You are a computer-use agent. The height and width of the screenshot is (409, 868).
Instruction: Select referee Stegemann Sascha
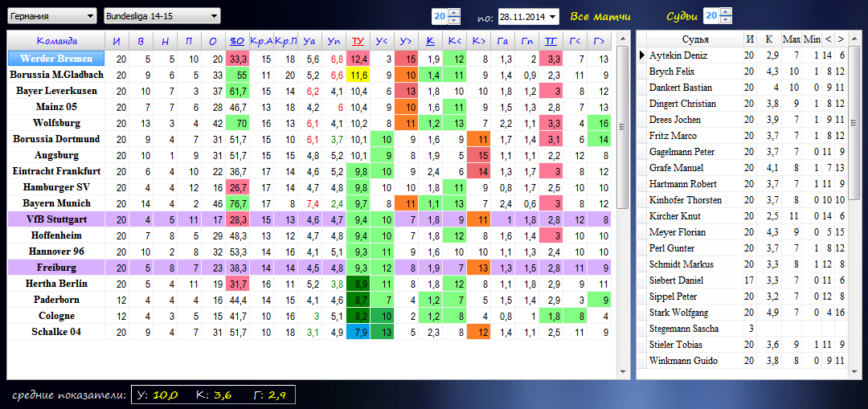tap(695, 328)
